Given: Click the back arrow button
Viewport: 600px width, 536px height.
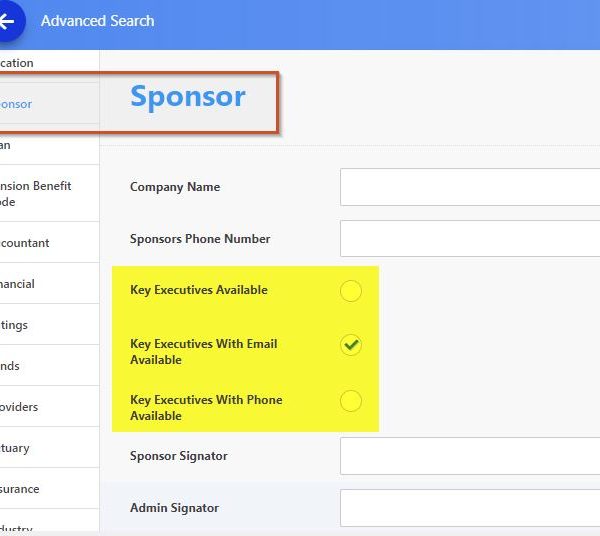Looking at the screenshot, I should [8, 21].
